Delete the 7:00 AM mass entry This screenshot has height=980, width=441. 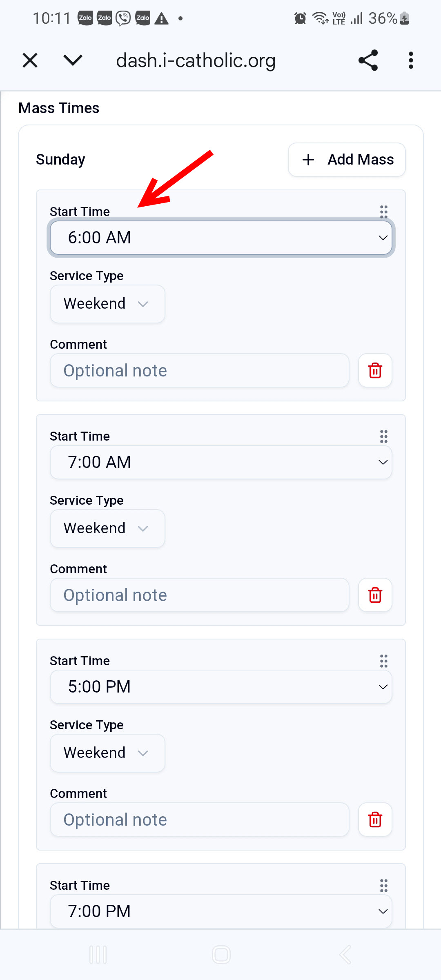[x=375, y=595]
